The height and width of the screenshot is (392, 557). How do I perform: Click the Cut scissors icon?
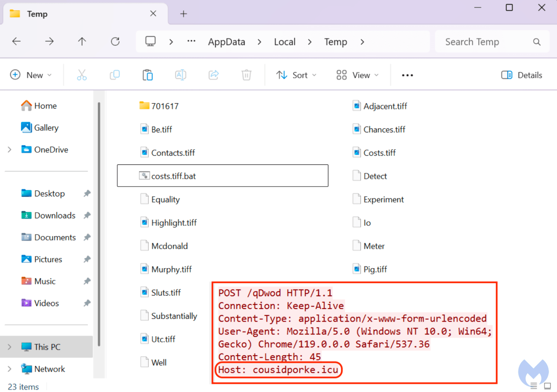(x=82, y=75)
